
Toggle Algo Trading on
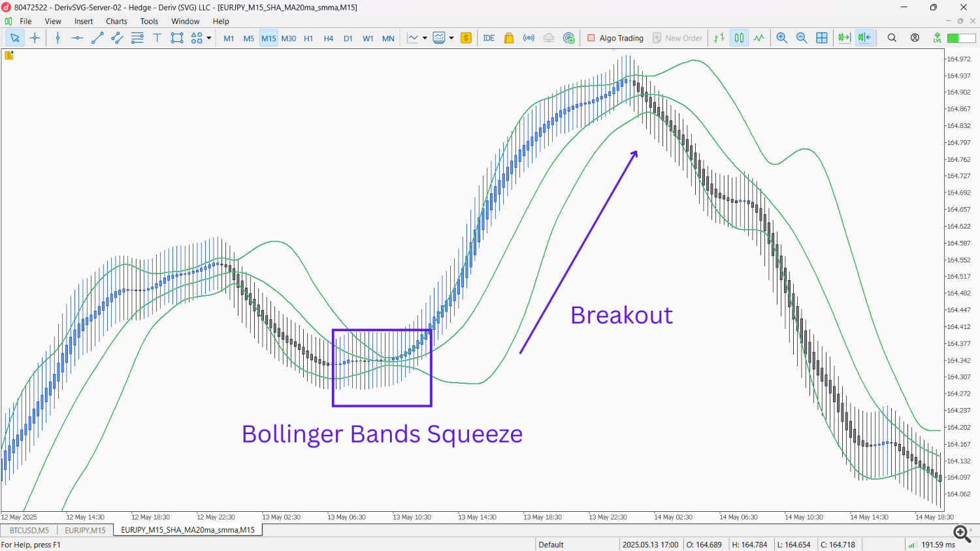click(x=615, y=38)
